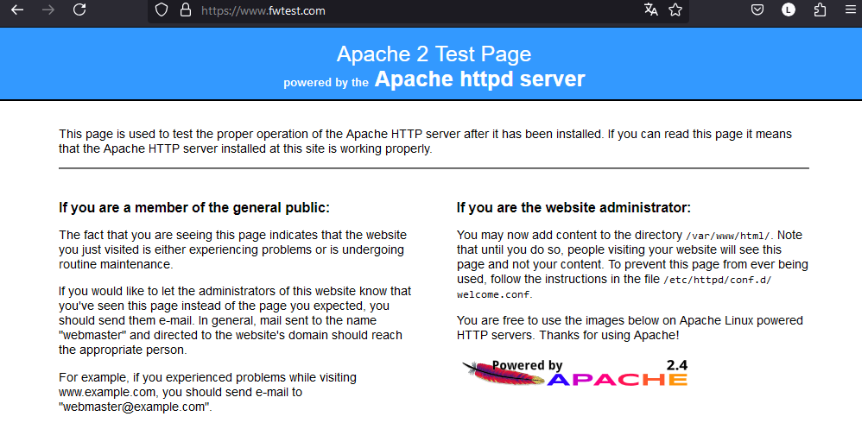Click the "Apache httpd server" title text
Image resolution: width=868 pixels, height=448 pixels.
point(479,79)
